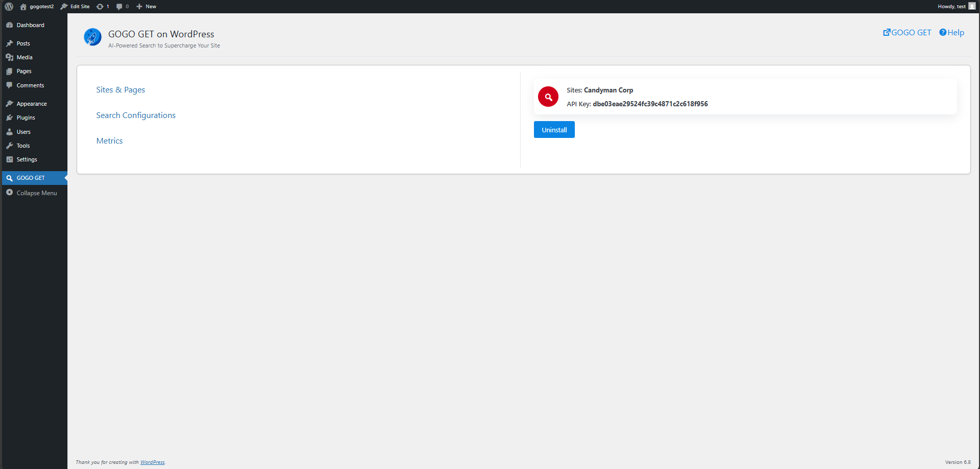This screenshot has height=469, width=980.
Task: Click the home icon beside gogotest2
Action: pos(23,7)
